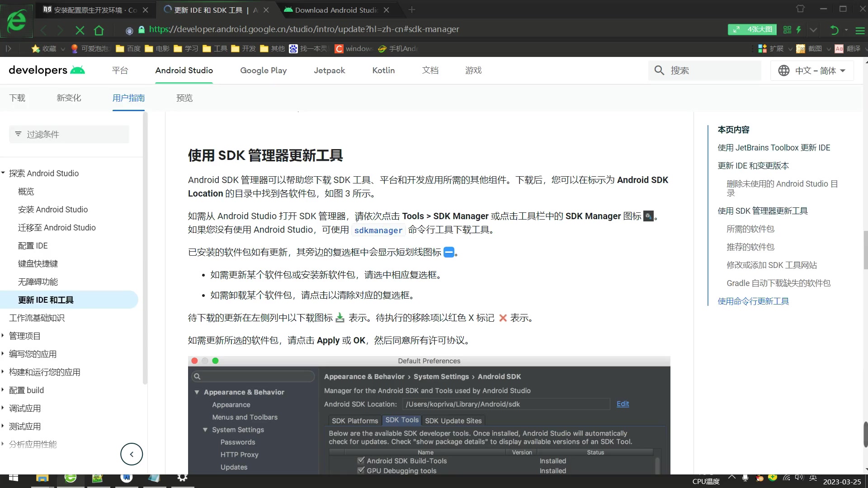Click the browser refresh/stop icon
The image size is (868, 488).
coord(80,30)
